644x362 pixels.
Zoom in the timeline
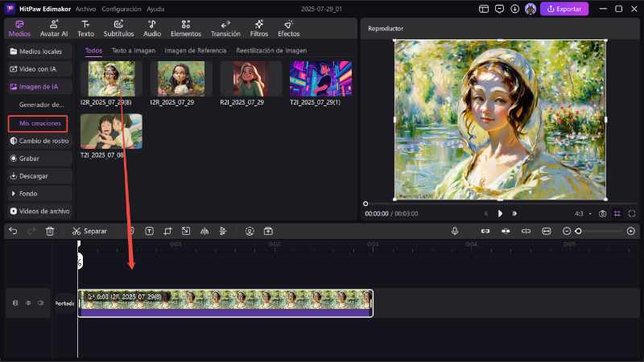point(631,231)
